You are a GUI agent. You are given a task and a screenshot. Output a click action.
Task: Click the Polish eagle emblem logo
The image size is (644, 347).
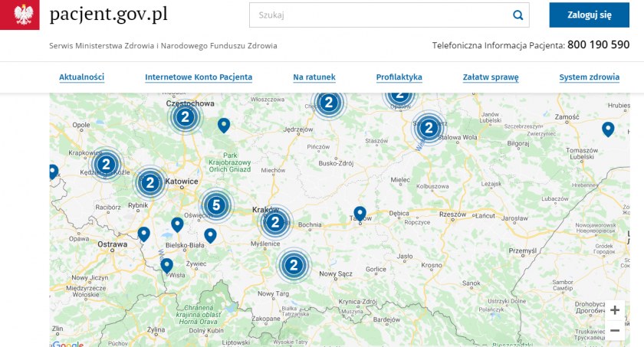[20, 15]
